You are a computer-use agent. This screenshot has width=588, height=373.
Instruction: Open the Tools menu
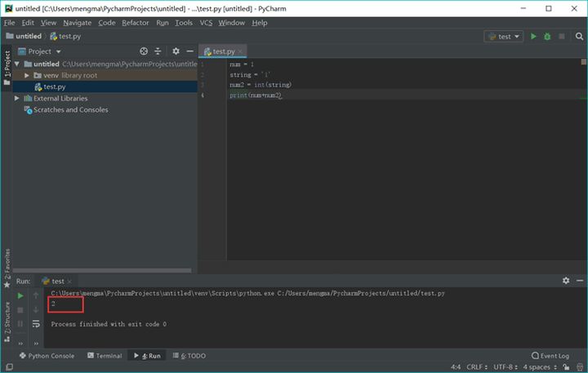coord(184,23)
